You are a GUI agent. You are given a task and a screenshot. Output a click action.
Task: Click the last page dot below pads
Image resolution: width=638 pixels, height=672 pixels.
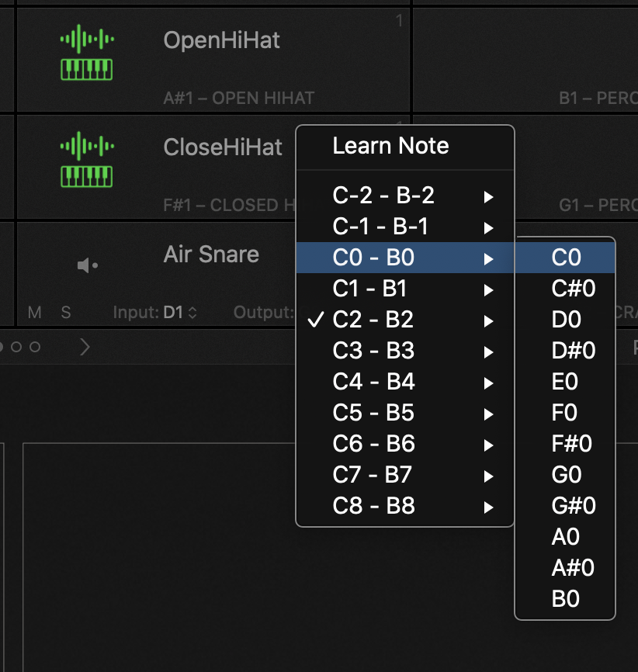(x=35, y=347)
